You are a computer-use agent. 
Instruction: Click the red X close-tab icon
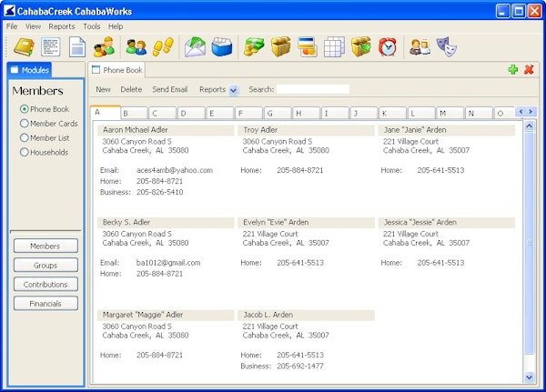(x=529, y=69)
